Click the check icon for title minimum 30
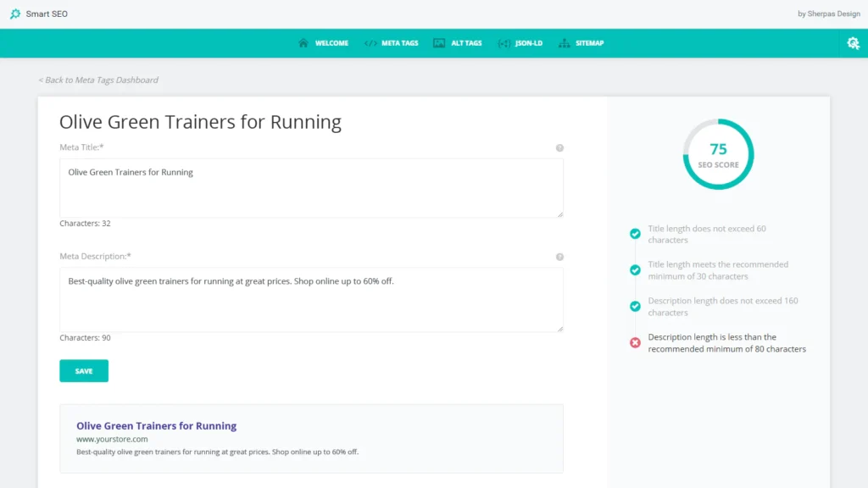 (x=635, y=270)
